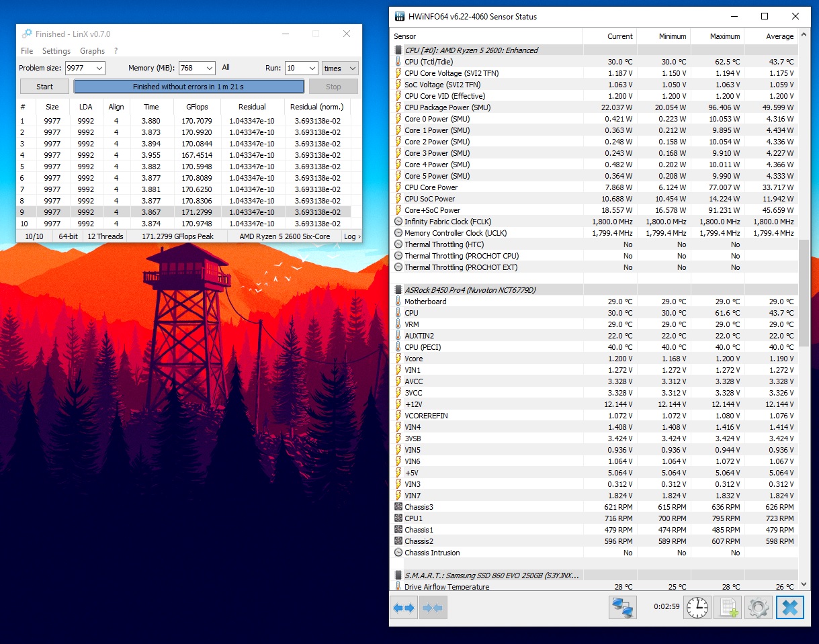Expand the Log panel in LinX status bar
Screen dimensions: 819x644
click(352, 236)
